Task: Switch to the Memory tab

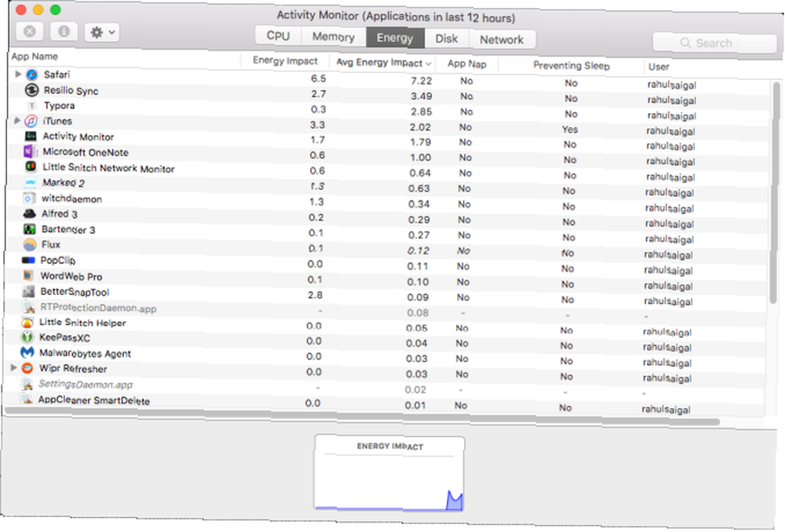Action: point(334,37)
